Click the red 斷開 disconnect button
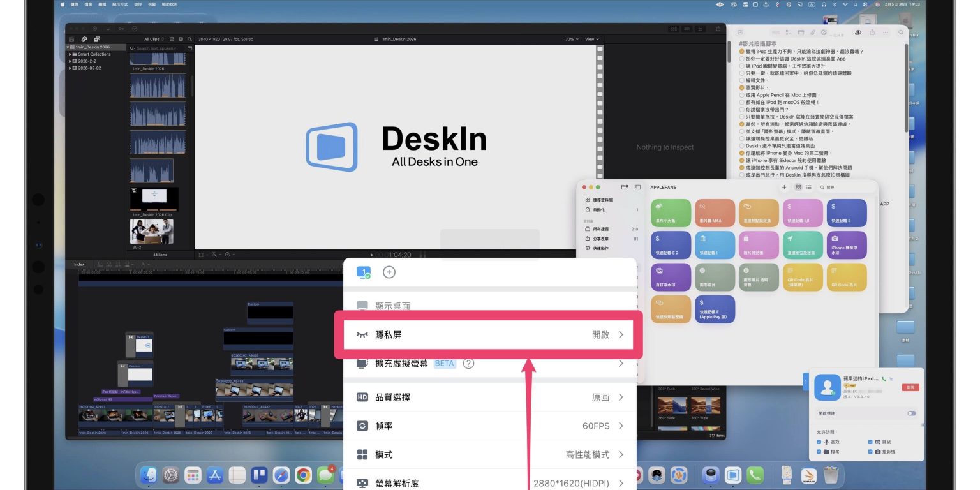The height and width of the screenshot is (490, 980). [910, 387]
